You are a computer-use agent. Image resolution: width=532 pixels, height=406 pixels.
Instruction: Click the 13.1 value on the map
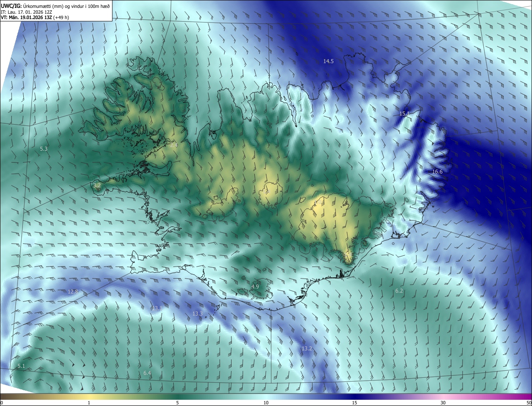point(157,308)
